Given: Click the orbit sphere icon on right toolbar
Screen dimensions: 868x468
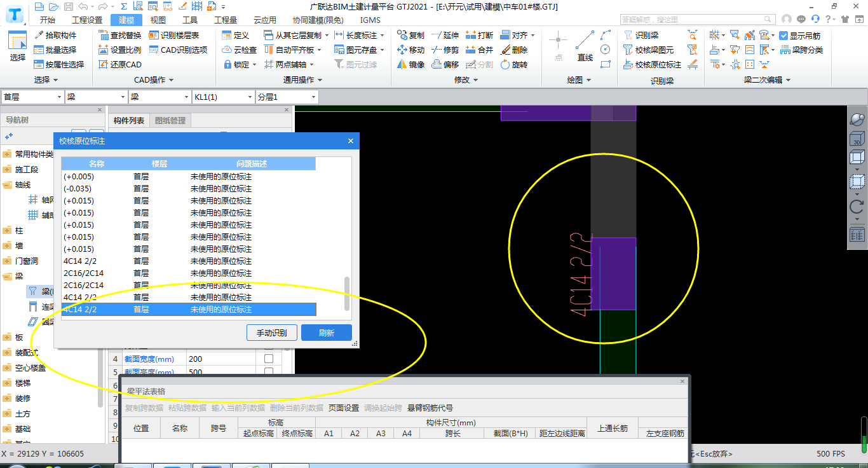Looking at the screenshot, I should 857,119.
